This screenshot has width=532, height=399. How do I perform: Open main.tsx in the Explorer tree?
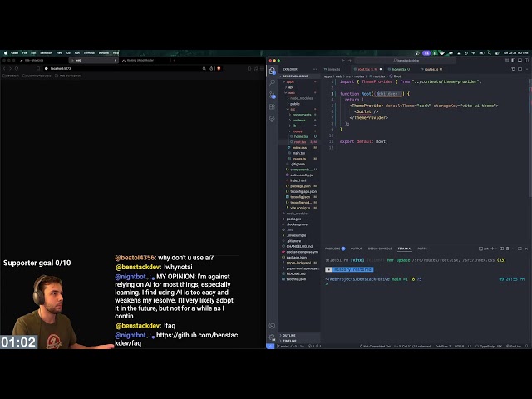click(298, 153)
